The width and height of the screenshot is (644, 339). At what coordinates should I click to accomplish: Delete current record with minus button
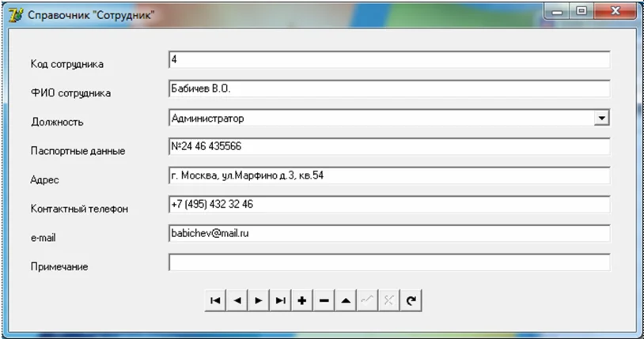324,300
